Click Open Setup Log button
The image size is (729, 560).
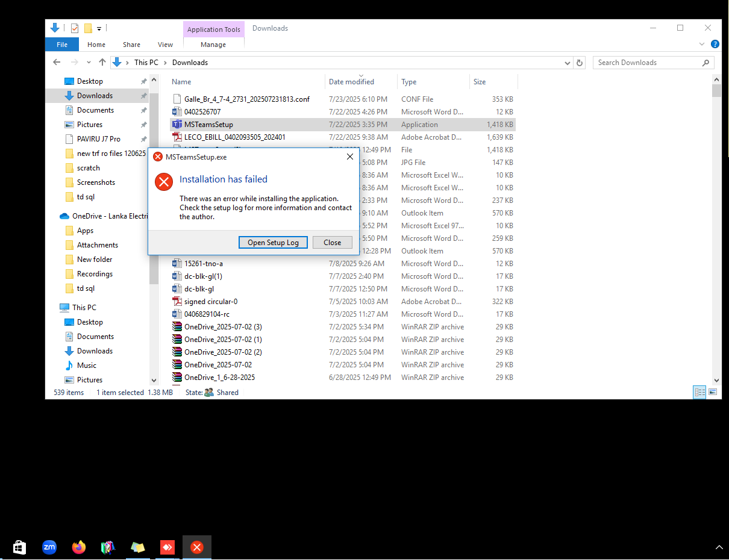coord(273,242)
